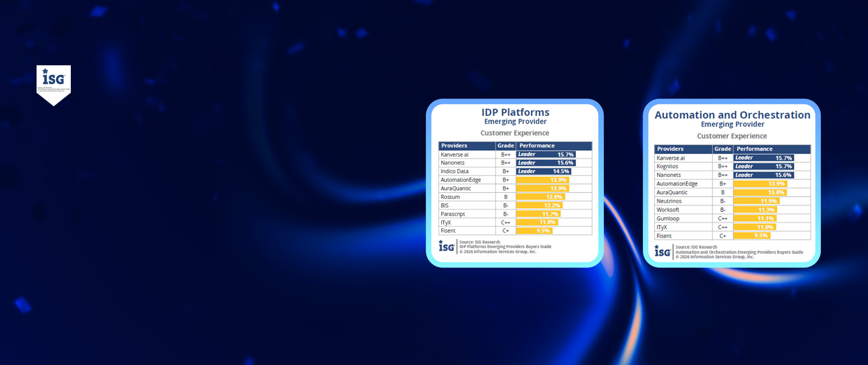868x365 pixels.
Task: Click "Customer Experience" heading in the Automation and Orchestration card
Action: coord(732,136)
